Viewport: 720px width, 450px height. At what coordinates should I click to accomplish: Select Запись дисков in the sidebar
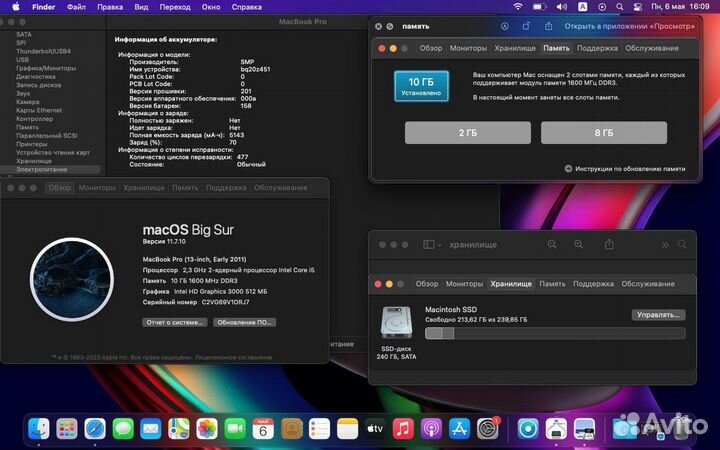click(38, 85)
